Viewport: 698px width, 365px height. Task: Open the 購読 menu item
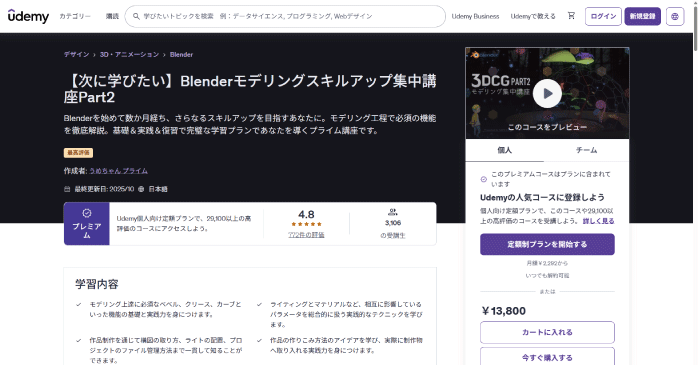(112, 16)
